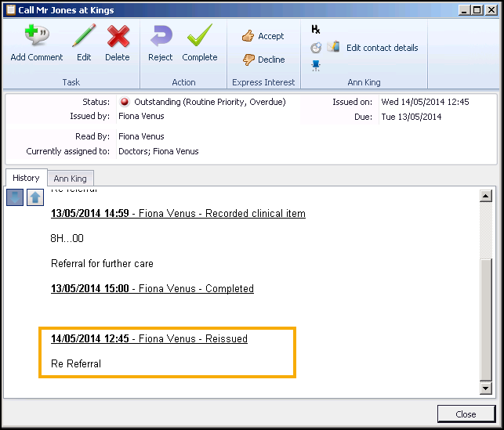504x430 pixels.
Task: Edit the task with the pencil icon
Action: tap(84, 37)
